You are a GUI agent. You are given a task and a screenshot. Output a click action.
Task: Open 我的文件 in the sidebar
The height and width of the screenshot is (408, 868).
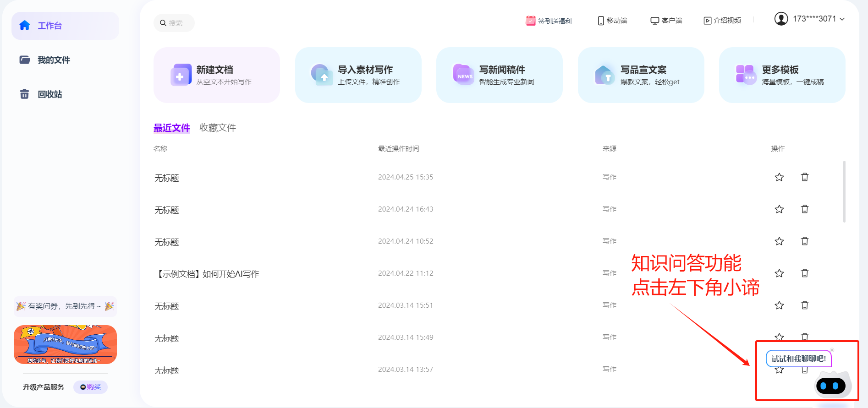[54, 60]
